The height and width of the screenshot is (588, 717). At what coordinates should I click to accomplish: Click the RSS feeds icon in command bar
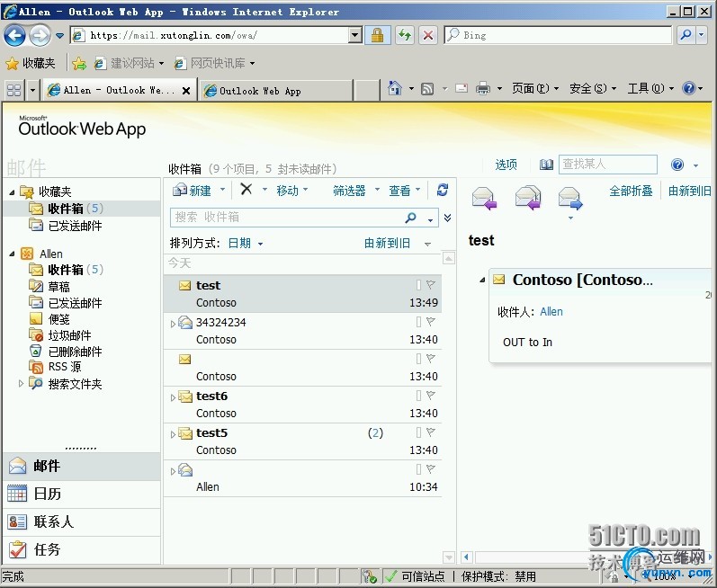pos(427,89)
